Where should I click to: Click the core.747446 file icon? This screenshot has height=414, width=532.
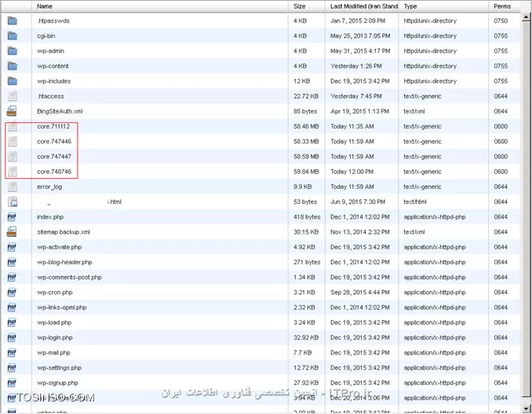pyautogui.click(x=13, y=141)
